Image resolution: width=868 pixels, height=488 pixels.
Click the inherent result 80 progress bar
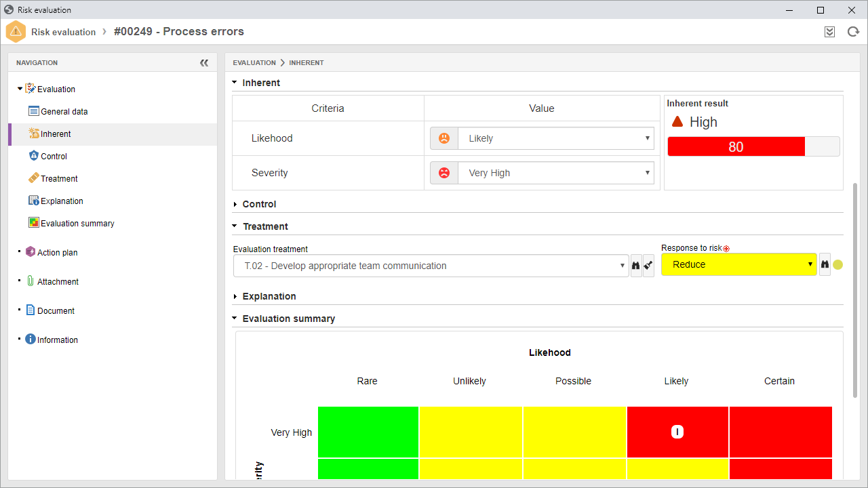(x=753, y=146)
